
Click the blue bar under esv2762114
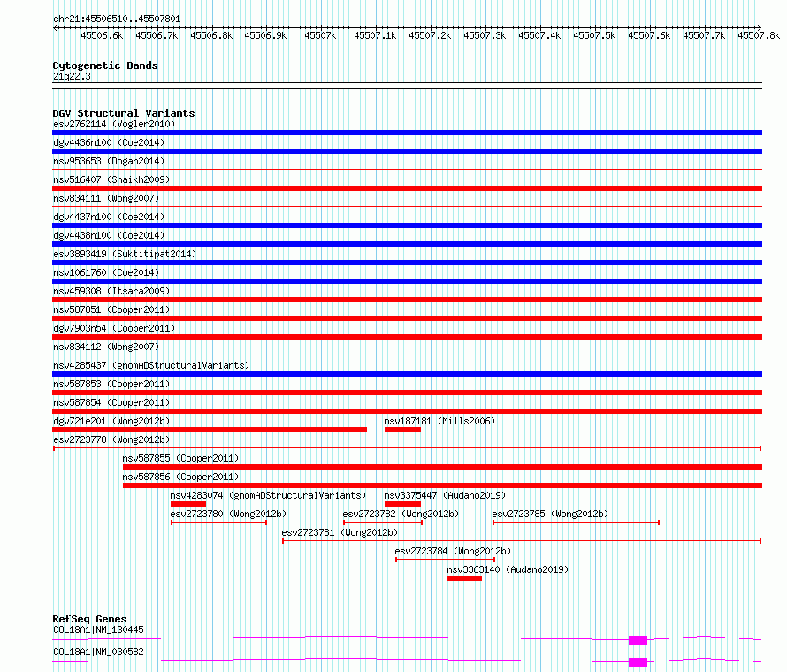pos(407,133)
